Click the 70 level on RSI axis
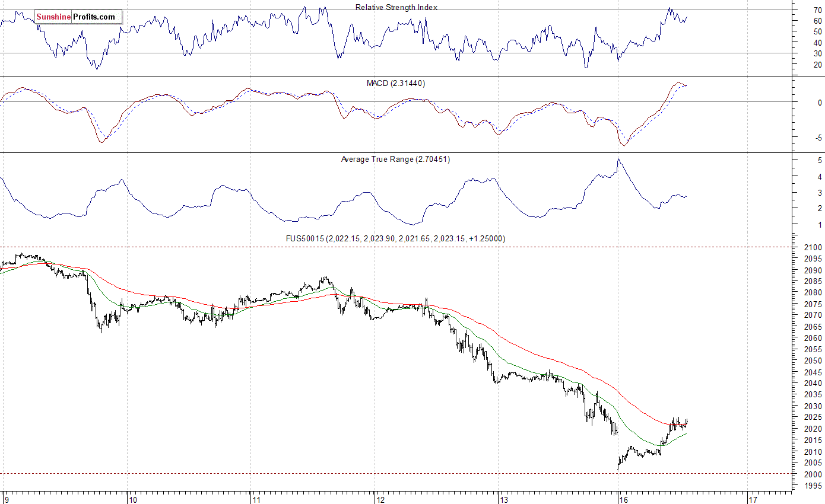This screenshot has height=504, width=825. 817,10
